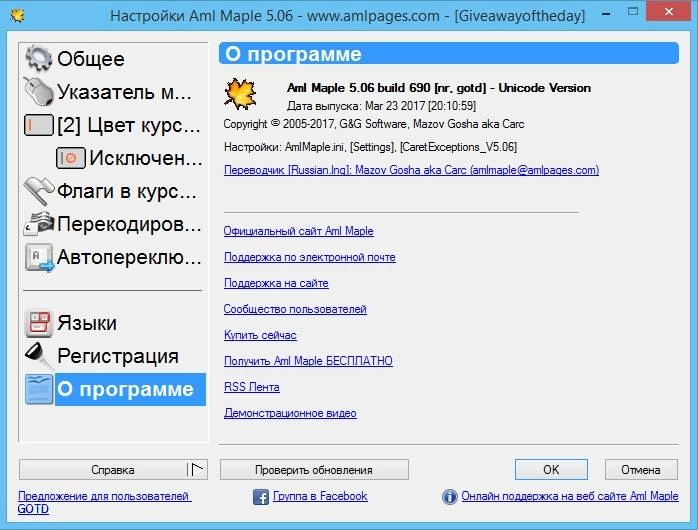Open the RSS Лента link

(252, 387)
